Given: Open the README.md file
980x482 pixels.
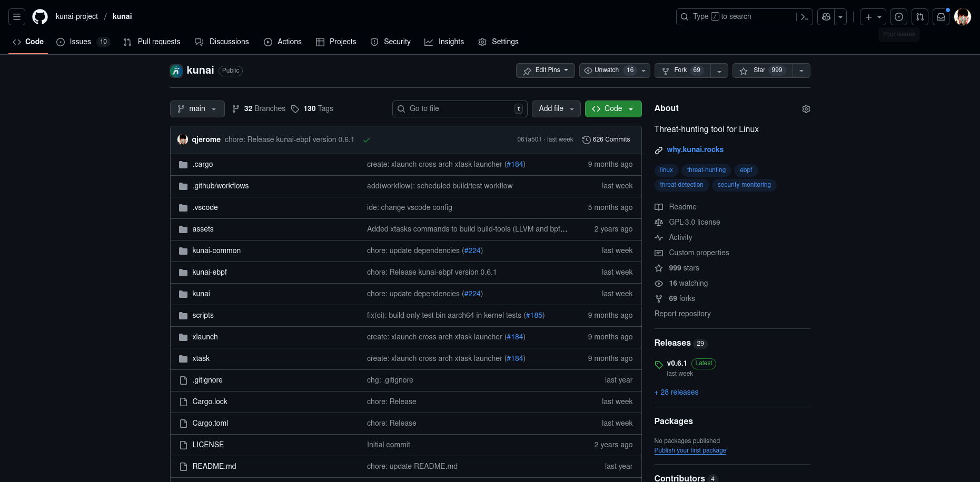Looking at the screenshot, I should [x=214, y=466].
